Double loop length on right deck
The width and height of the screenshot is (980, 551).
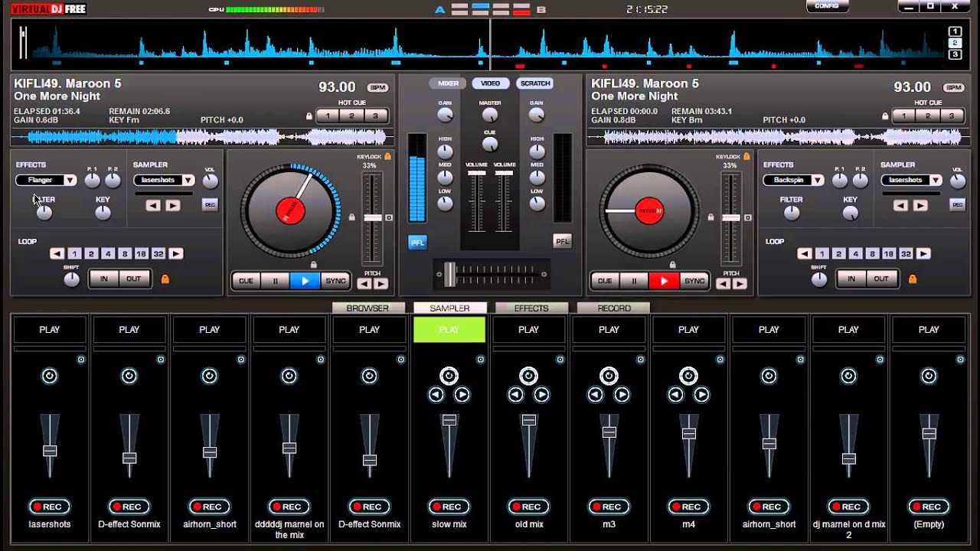pos(923,253)
